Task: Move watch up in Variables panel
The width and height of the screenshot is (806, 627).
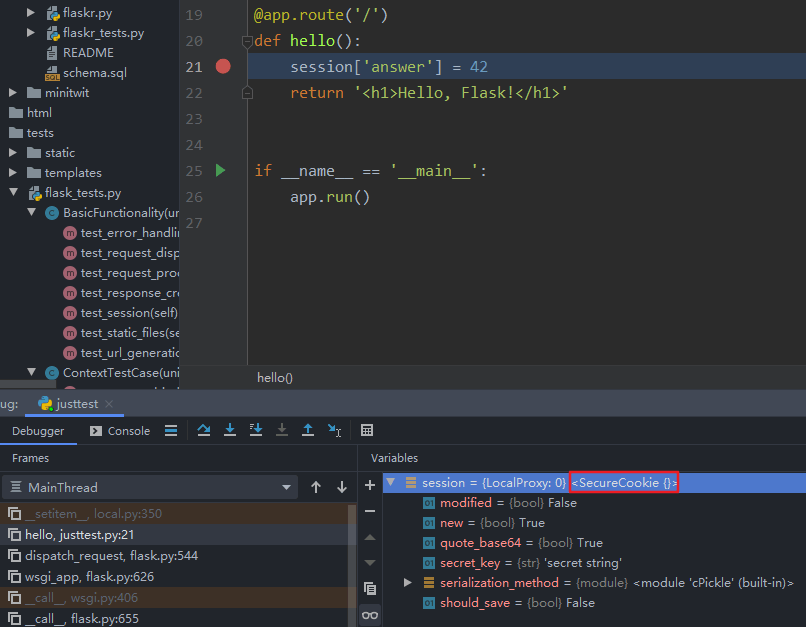Action: [370, 538]
